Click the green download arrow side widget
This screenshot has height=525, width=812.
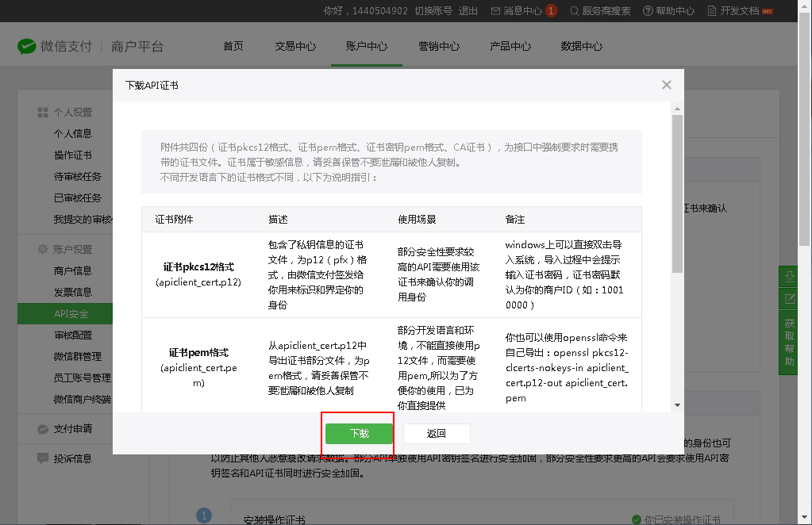(x=790, y=277)
